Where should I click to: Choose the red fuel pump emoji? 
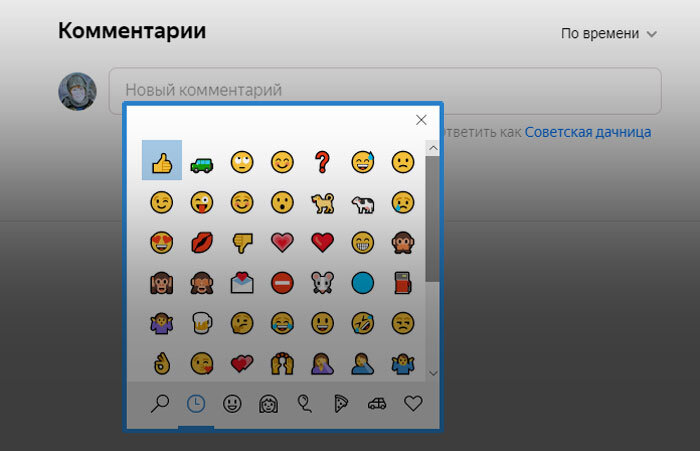tap(403, 283)
